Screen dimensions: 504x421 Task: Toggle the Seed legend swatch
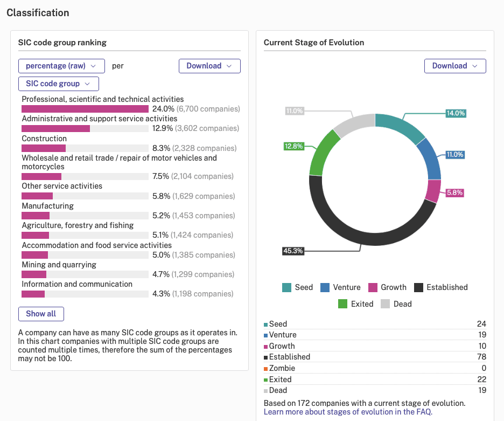[x=286, y=287]
